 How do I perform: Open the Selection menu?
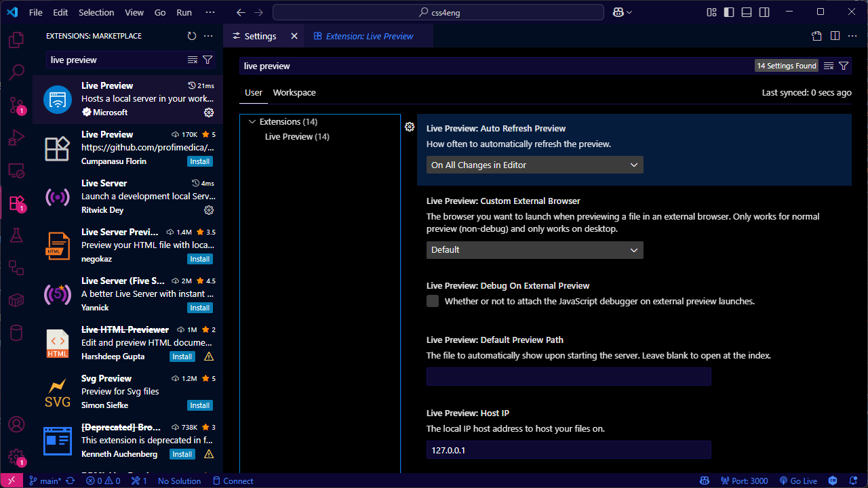tap(96, 12)
